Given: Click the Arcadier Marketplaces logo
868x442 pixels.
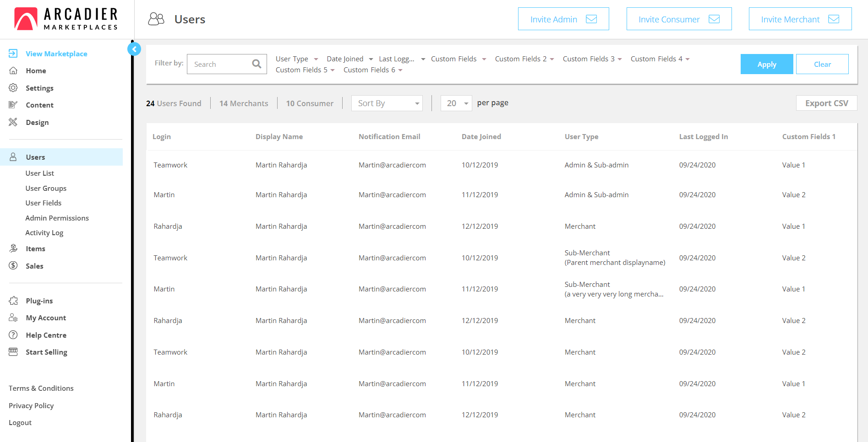Looking at the screenshot, I should pos(66,19).
